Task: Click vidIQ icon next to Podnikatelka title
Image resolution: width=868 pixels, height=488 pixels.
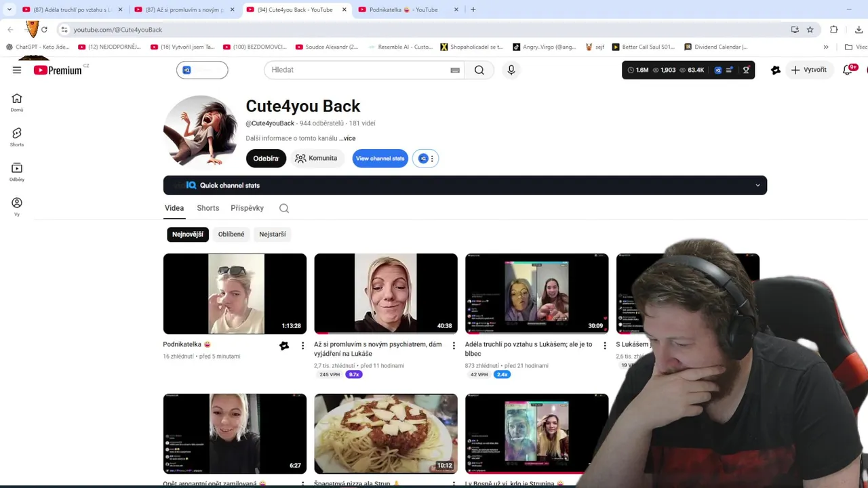Action: [x=284, y=346]
